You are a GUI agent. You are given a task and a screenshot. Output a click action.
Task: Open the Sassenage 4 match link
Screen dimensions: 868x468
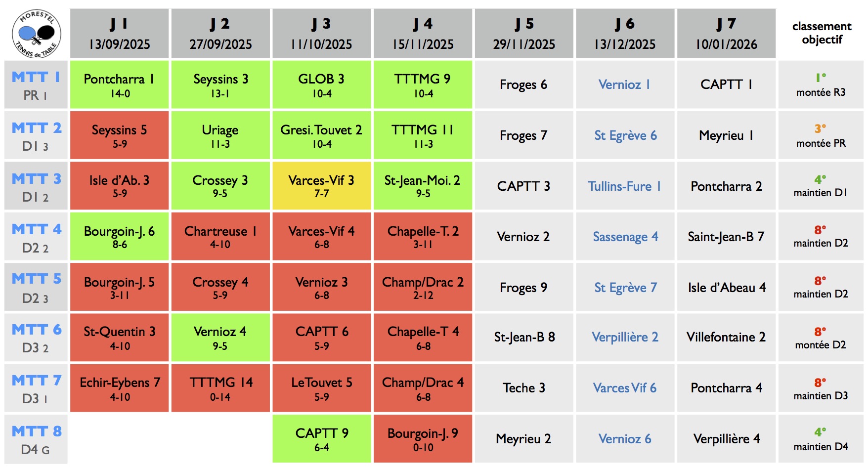click(625, 237)
